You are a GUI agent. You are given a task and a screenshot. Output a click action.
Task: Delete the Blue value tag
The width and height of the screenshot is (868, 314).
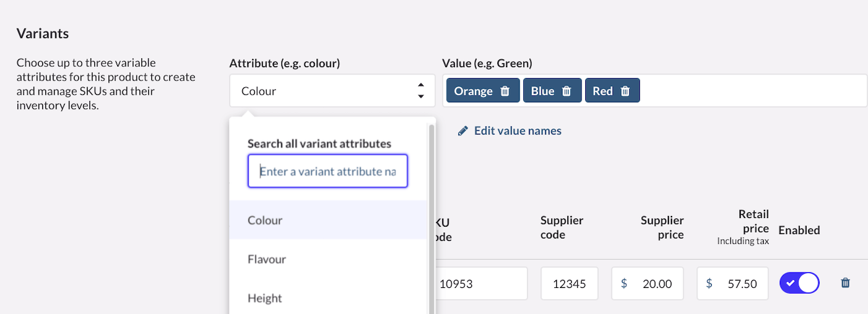pos(566,91)
